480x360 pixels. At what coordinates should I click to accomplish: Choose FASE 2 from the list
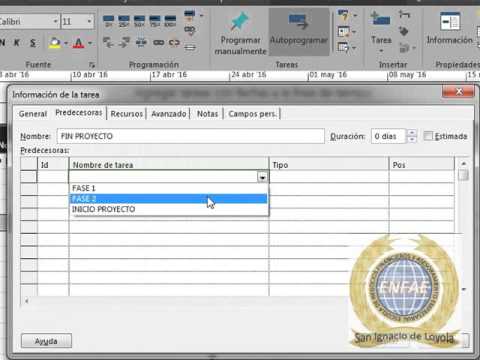[x=169, y=199]
